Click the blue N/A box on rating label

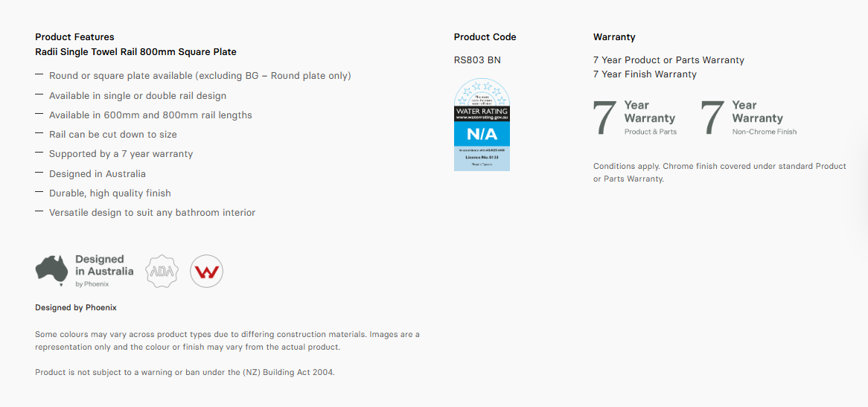pyautogui.click(x=482, y=134)
